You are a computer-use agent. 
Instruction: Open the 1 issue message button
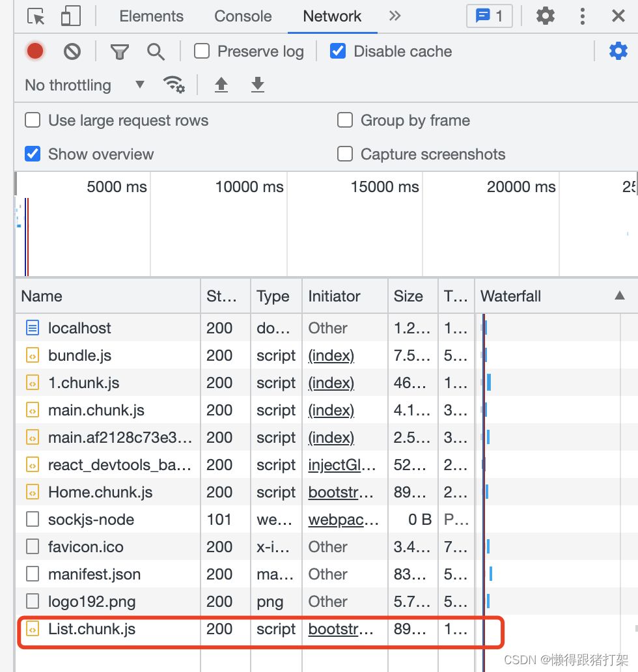[x=489, y=16]
